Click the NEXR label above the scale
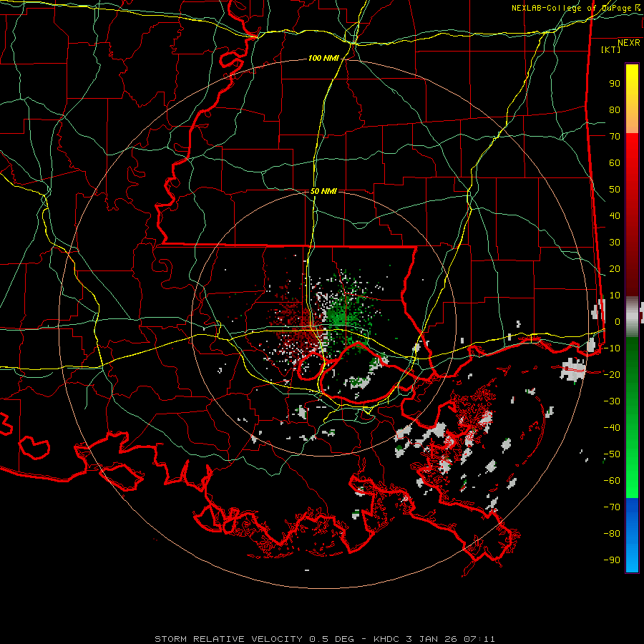Viewport: 644px width, 644px height. pos(629,43)
